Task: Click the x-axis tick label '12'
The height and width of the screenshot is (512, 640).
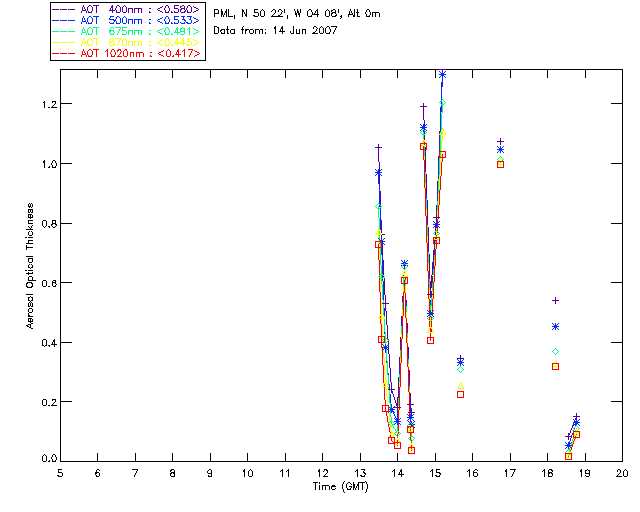Action: [322, 473]
